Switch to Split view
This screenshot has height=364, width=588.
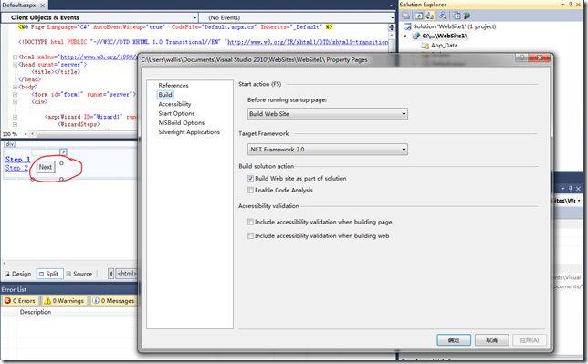click(x=49, y=274)
